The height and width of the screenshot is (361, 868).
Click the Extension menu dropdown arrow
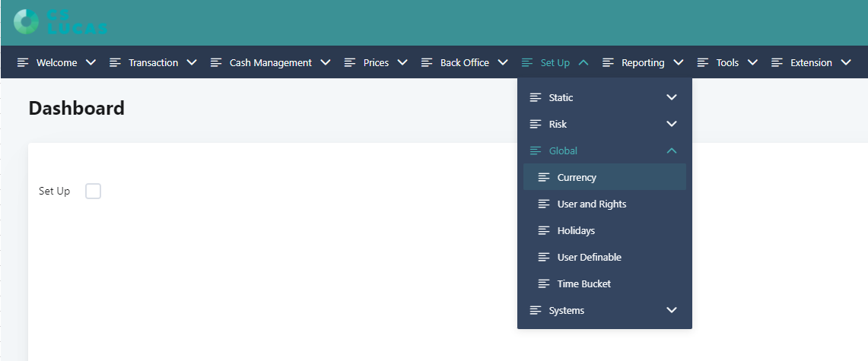pyautogui.click(x=846, y=63)
